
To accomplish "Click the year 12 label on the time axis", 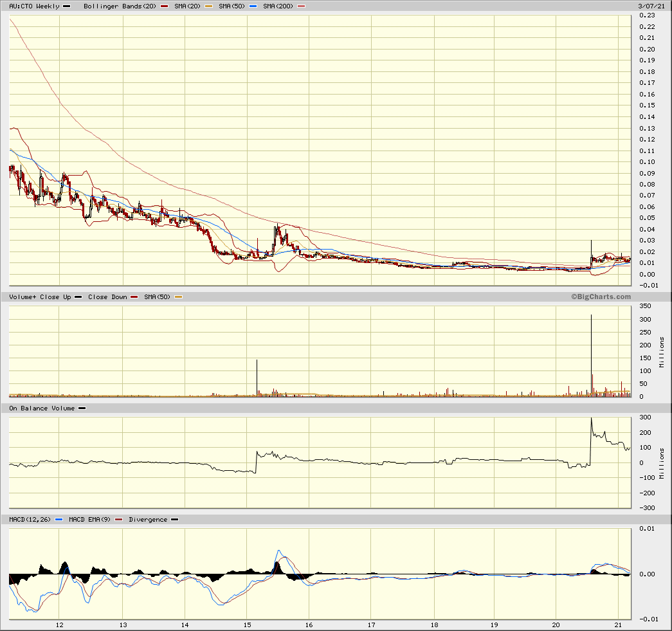I will click(x=60, y=625).
